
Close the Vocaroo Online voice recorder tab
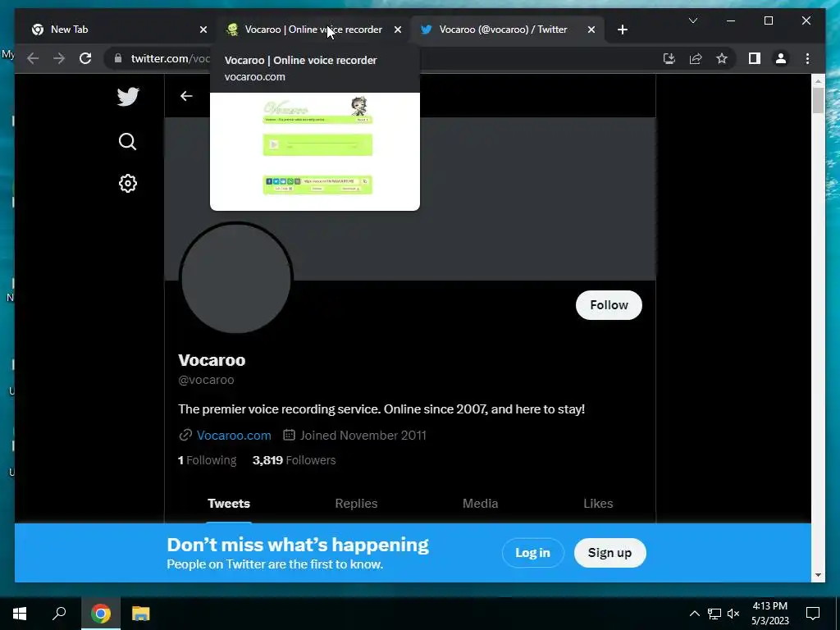[x=398, y=30]
